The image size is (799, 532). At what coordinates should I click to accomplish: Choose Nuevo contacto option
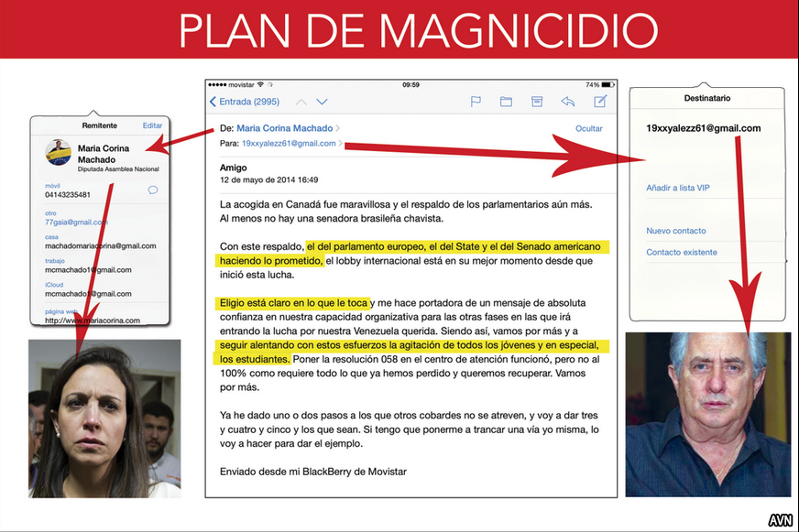tap(675, 231)
